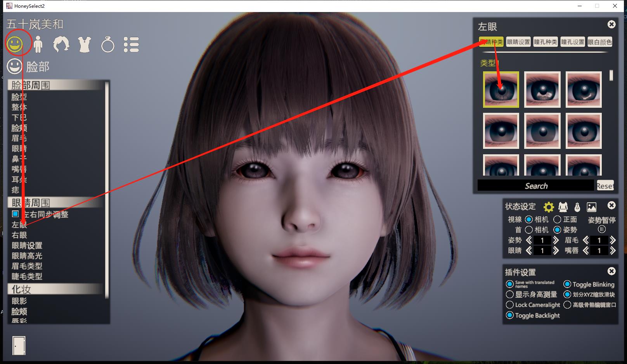Viewport: 627px width, 364px height.
Task: Select 正面 for 視線 direction
Action: [557, 219]
